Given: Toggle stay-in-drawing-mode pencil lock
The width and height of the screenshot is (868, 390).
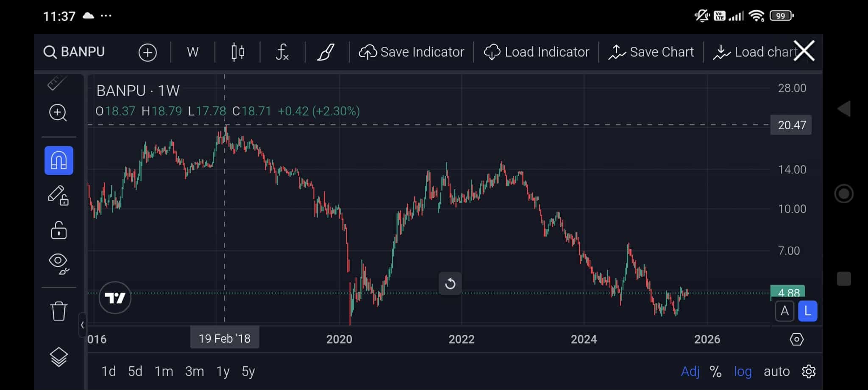Looking at the screenshot, I should coord(58,196).
